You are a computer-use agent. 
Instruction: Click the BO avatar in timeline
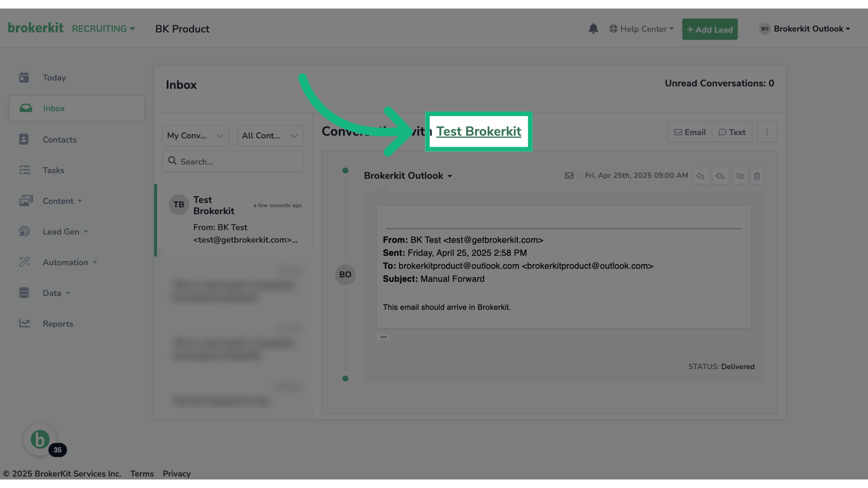[345, 275]
